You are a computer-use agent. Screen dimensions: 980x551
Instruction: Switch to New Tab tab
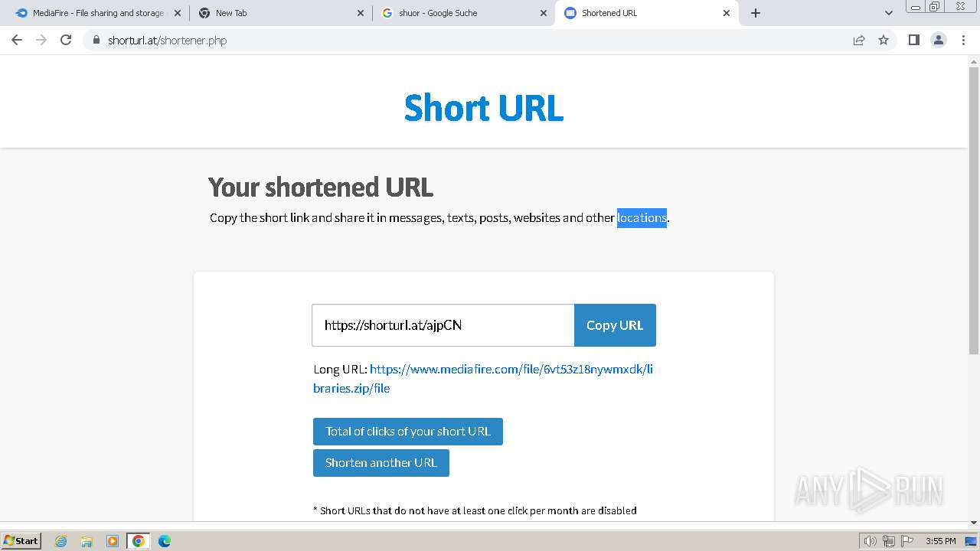tap(280, 13)
